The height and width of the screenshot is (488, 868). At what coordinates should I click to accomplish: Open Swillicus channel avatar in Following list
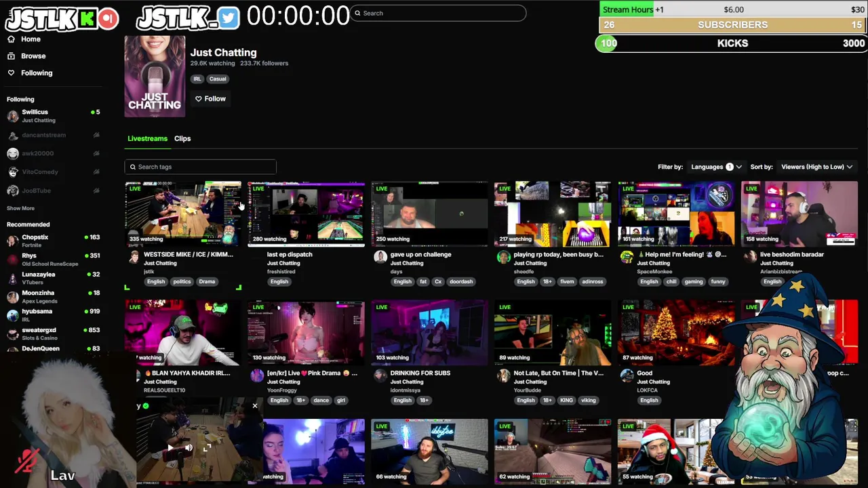[x=12, y=116]
